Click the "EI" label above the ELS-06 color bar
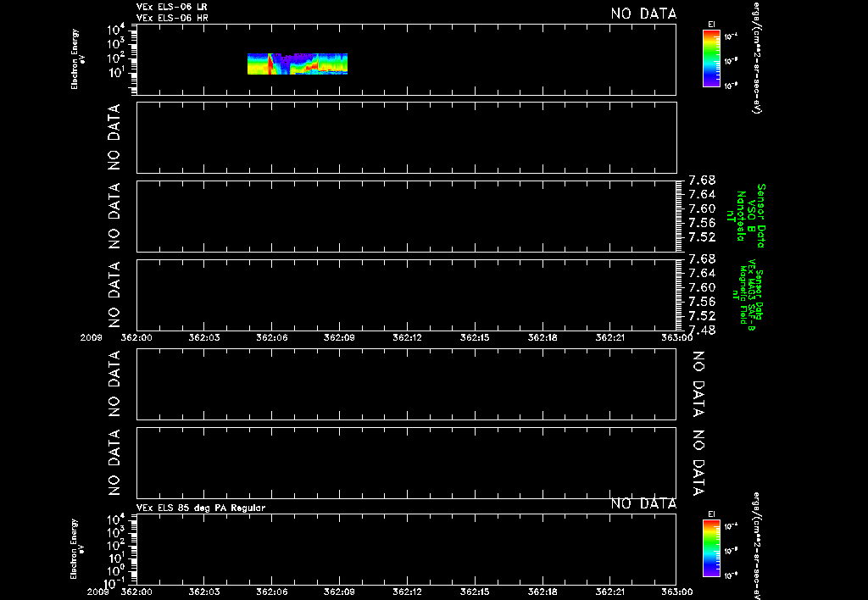 (711, 25)
